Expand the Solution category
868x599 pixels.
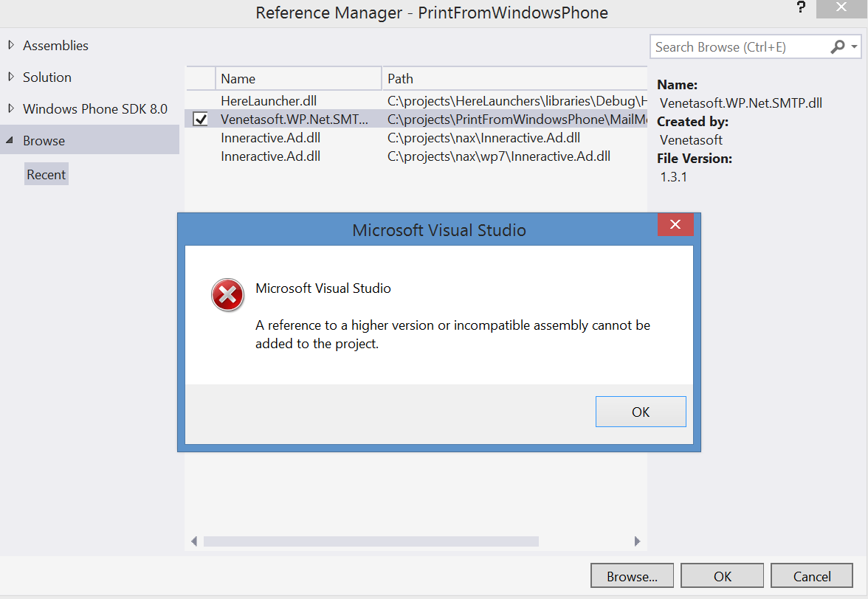(10, 77)
